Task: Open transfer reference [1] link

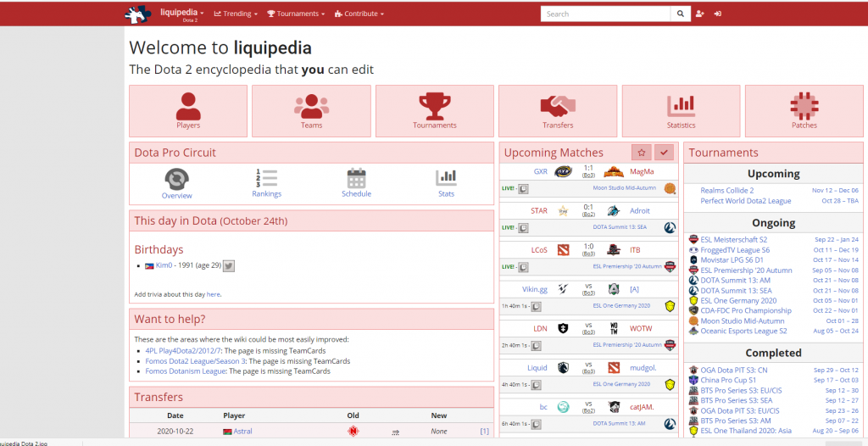Action: [484, 431]
